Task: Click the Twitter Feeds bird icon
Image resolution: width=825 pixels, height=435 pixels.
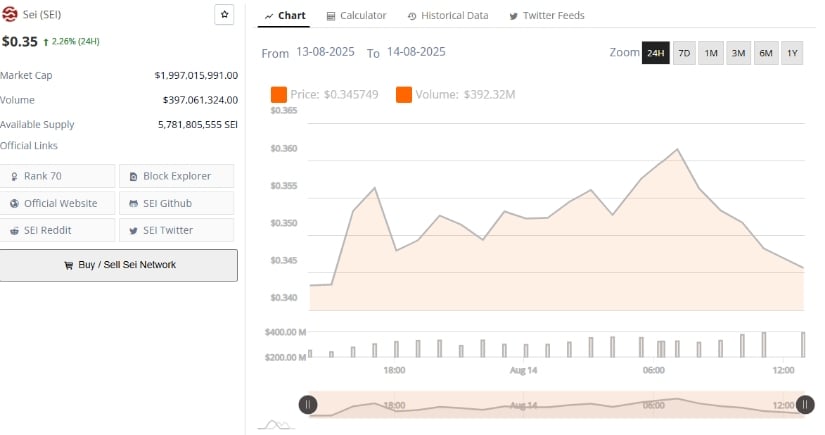Action: coord(513,16)
